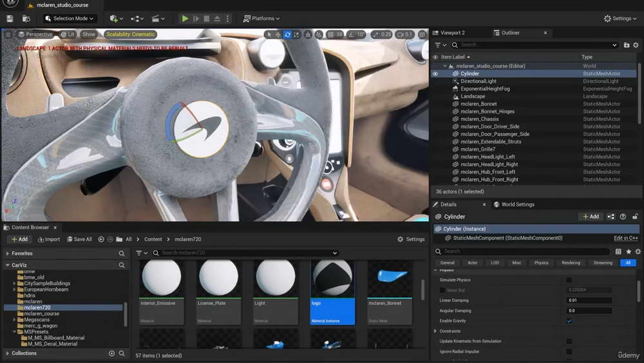Click the Linear Damping value field
644x363 pixels.
point(589,300)
